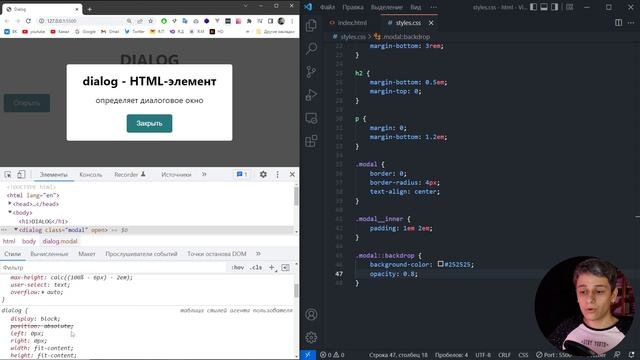Open the Chrome extensions puzzle icon

249,21
